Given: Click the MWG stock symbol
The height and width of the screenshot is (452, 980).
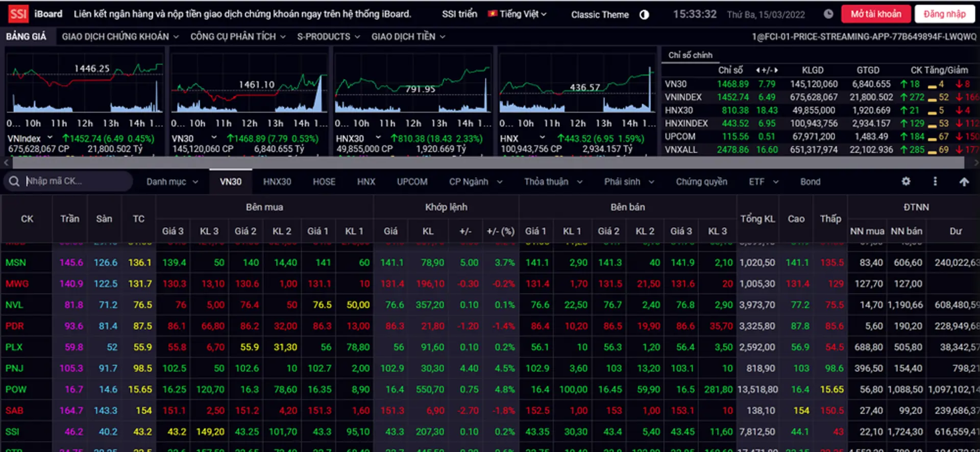Looking at the screenshot, I should (17, 283).
